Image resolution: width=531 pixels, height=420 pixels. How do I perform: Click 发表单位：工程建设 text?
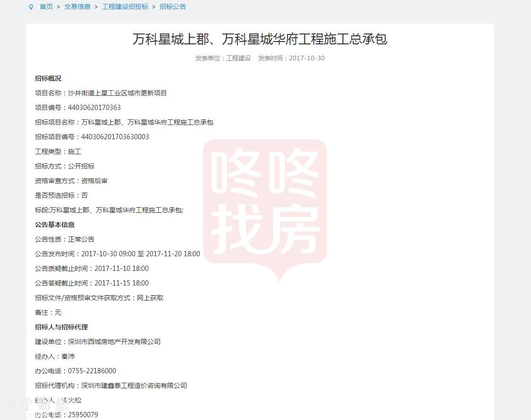pos(223,58)
